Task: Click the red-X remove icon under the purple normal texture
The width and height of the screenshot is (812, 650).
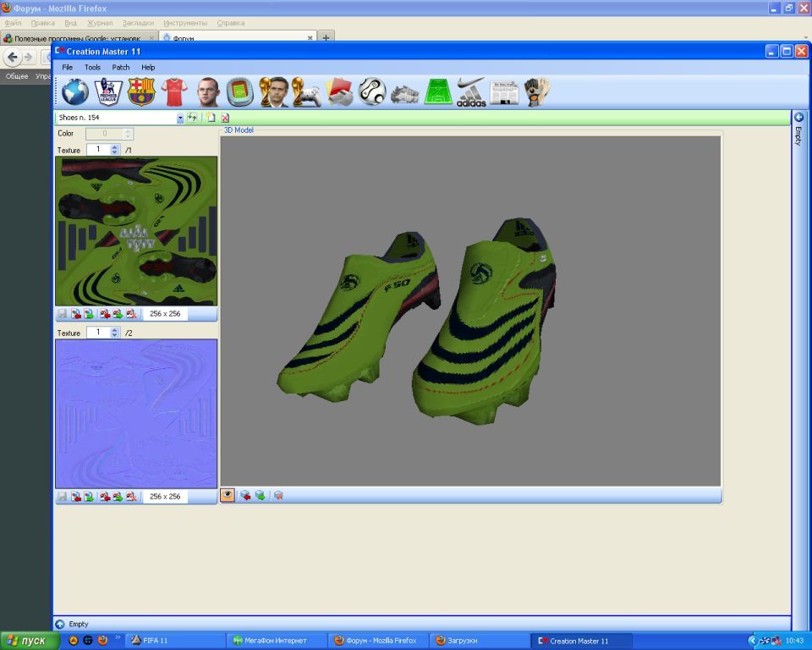Action: [x=131, y=497]
